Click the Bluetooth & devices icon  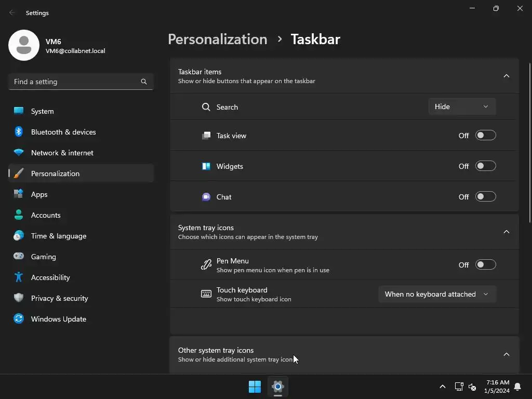pos(19,132)
